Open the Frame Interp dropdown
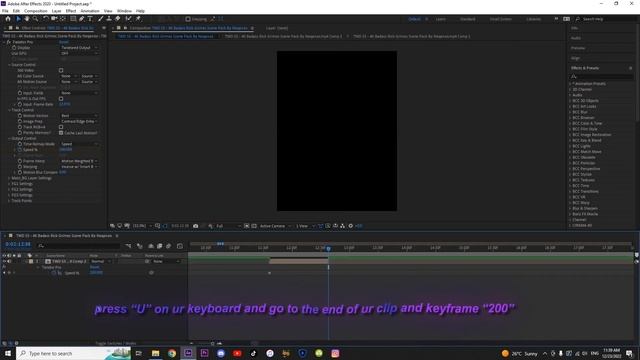 click(79, 161)
